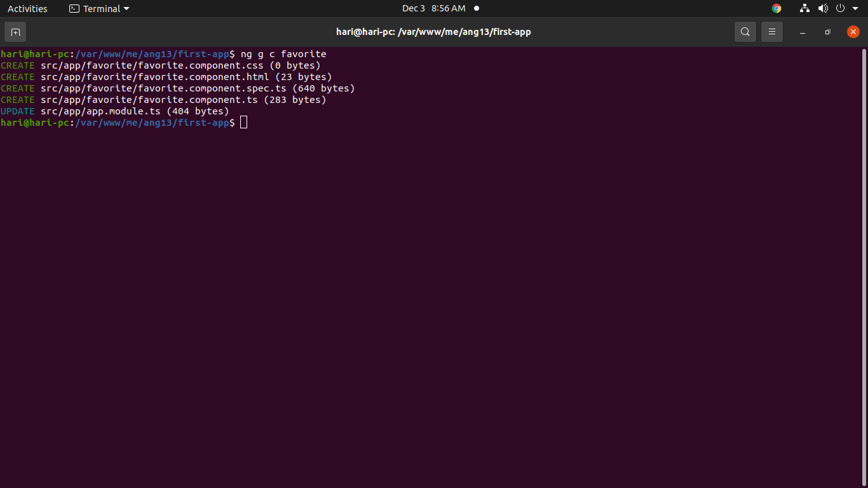Close the terminal window

(853, 31)
